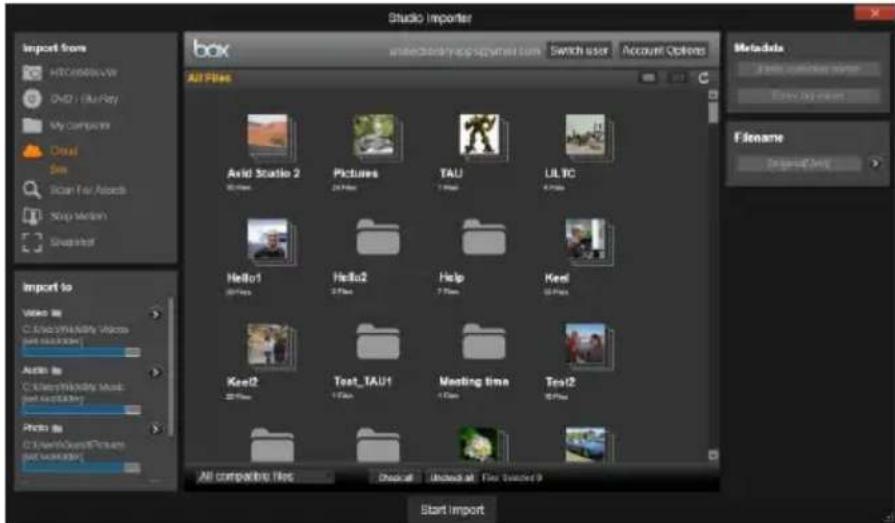Screen dimensions: 895x523
Task: Click the Audio disk space bar
Action: 82,409
